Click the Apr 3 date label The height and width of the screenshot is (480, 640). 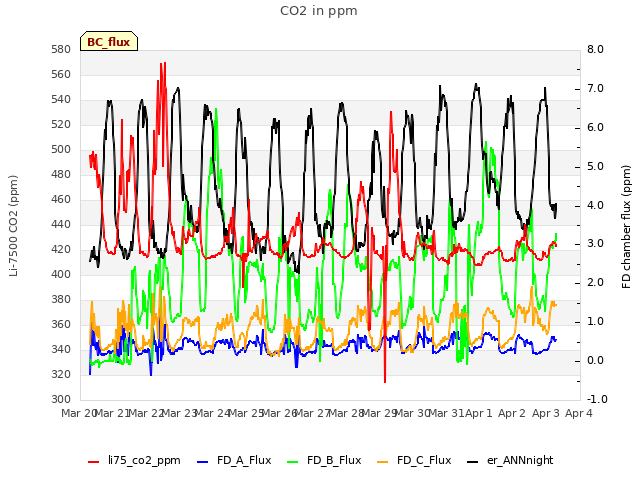tap(545, 413)
